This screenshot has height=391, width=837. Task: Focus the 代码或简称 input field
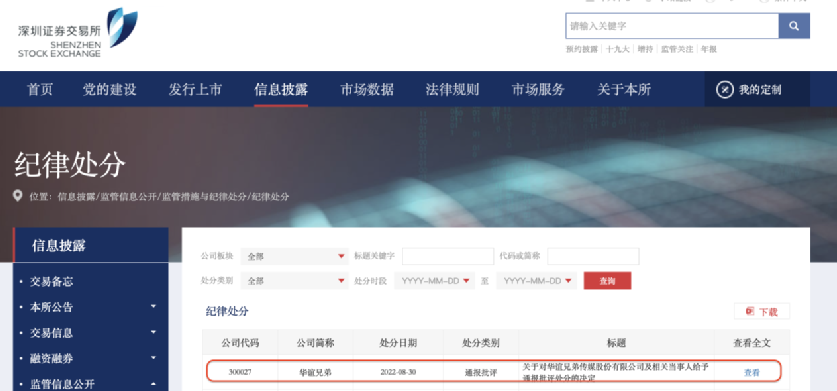coord(593,256)
